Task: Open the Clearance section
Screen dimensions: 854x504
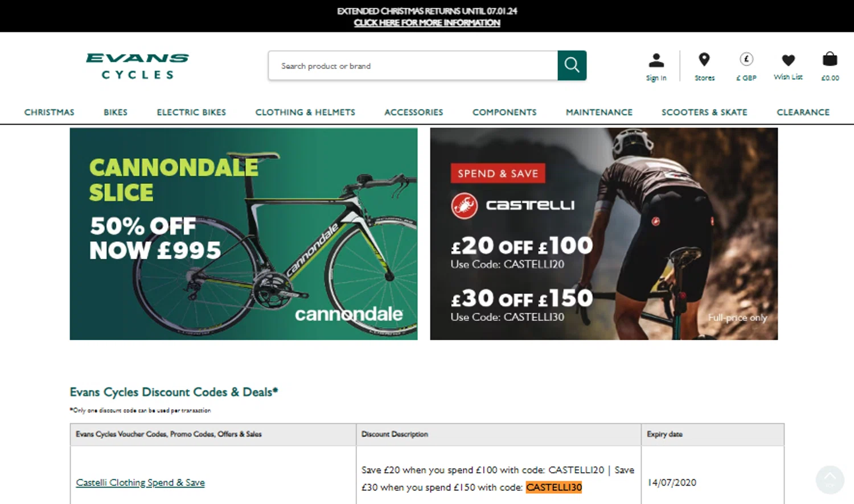Action: (x=803, y=112)
